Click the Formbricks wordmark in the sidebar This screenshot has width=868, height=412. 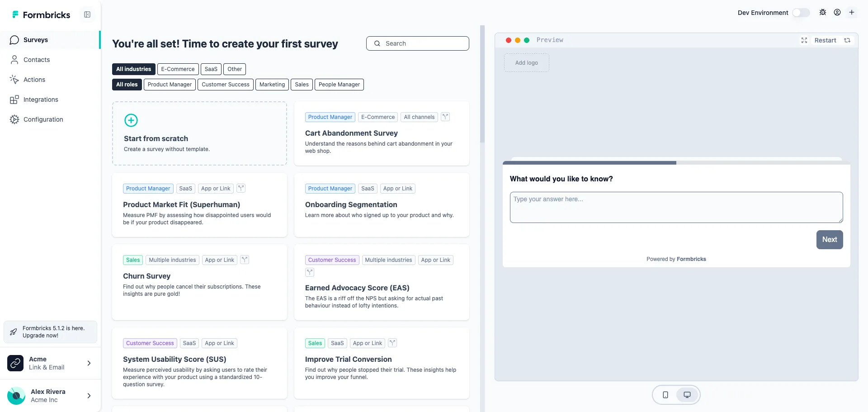(47, 15)
